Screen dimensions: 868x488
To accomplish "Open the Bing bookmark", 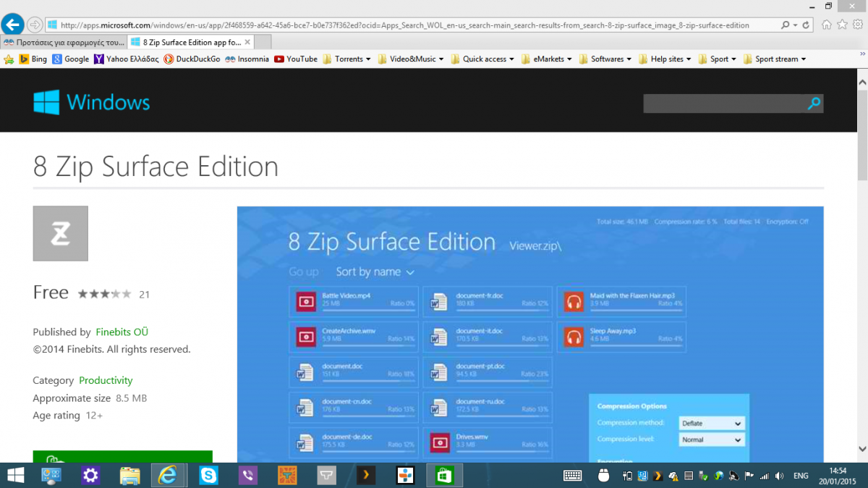I will point(33,59).
